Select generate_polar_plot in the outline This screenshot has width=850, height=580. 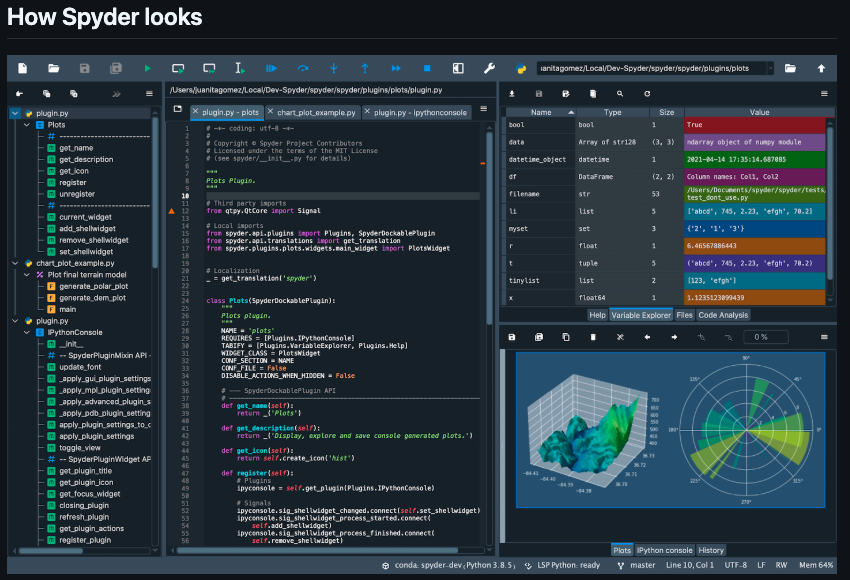tap(93, 286)
